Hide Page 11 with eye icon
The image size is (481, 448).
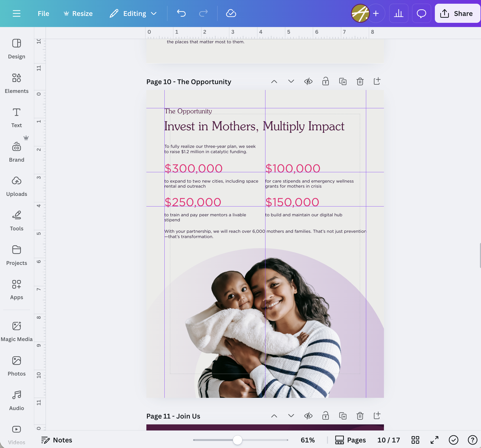coord(308,416)
